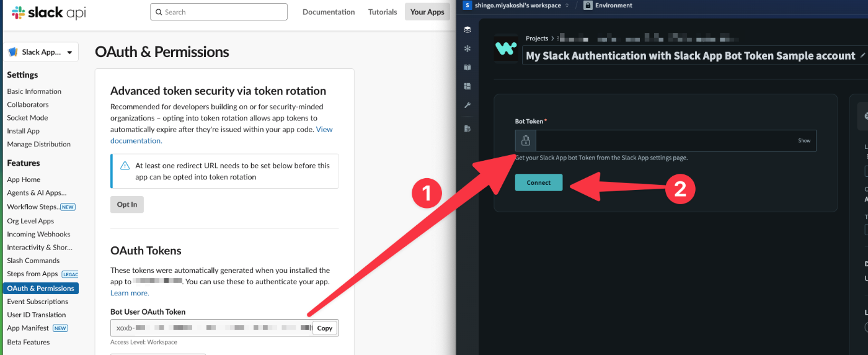
Task: Select OAuth & Permissions sidebar item
Action: click(41, 288)
